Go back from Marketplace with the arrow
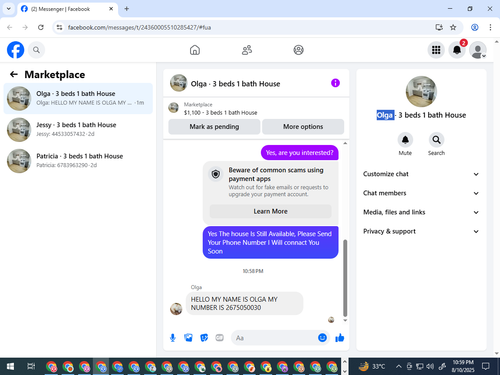This screenshot has height=375, width=500. tap(14, 74)
